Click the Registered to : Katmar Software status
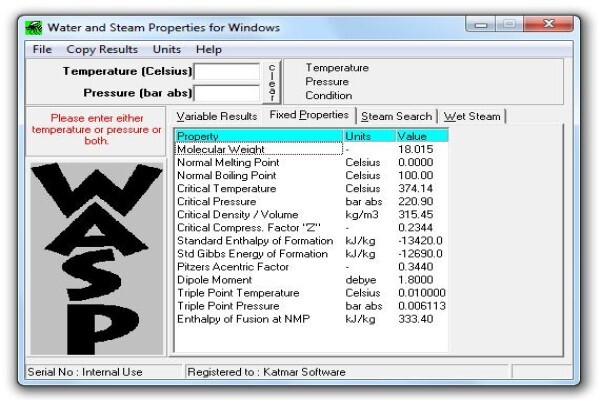The width and height of the screenshot is (600, 400). coord(347,372)
